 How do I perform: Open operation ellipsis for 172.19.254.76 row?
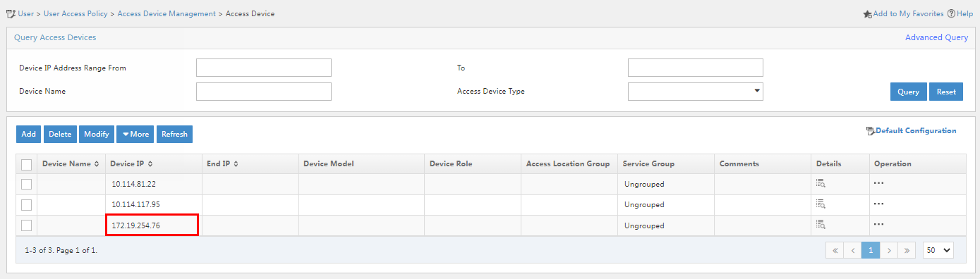(878, 225)
